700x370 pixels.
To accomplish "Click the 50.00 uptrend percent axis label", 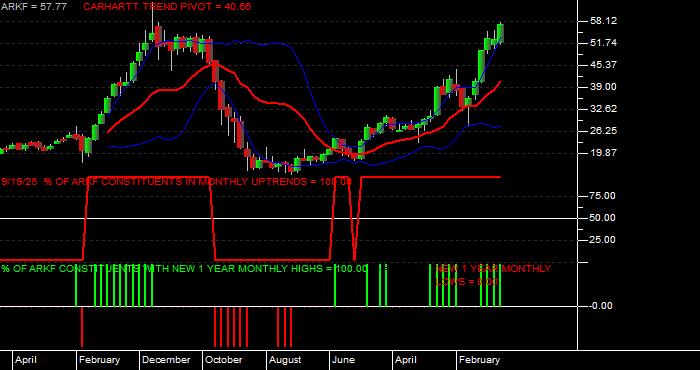I will 603,218.
